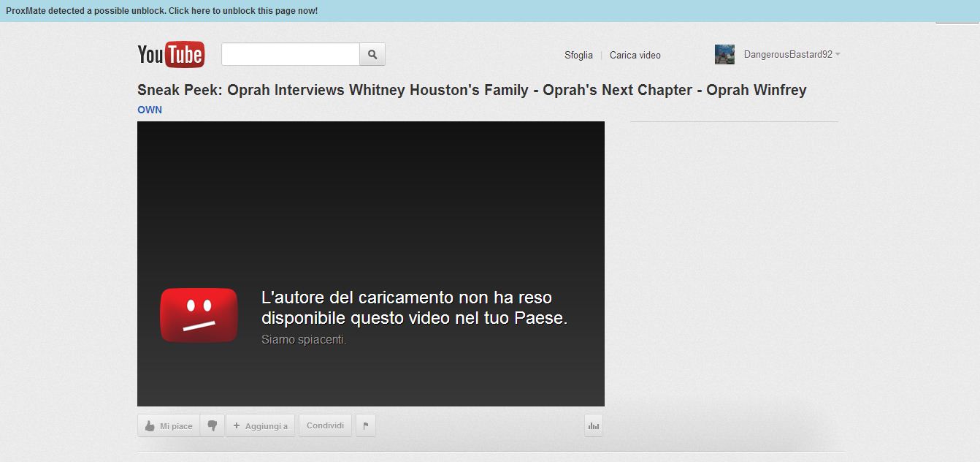Screen dimensions: 980x462
Task: Open the YouTube logo home link
Action: coord(171,55)
